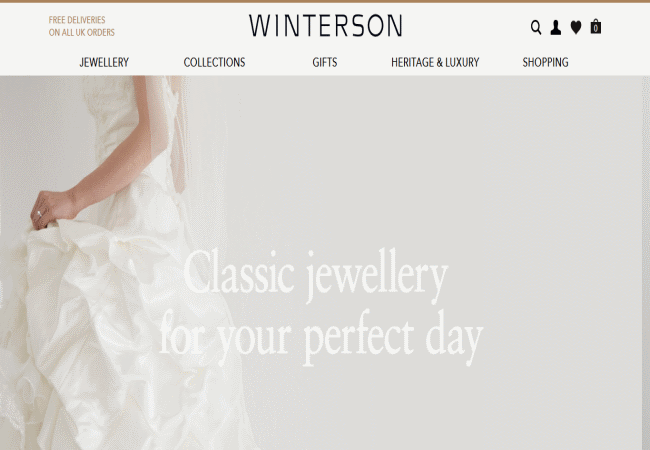Go home via the Winterson logo

coord(325,26)
